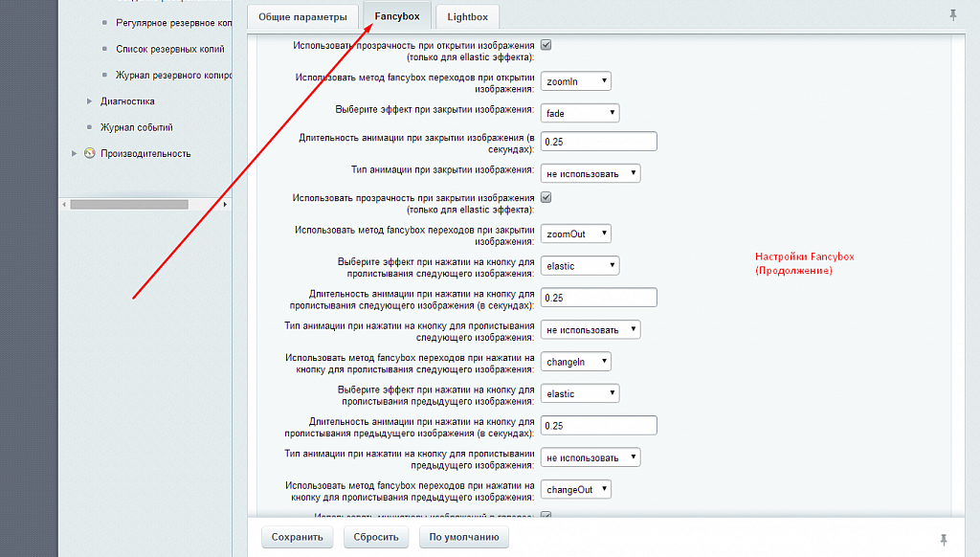Open the zoomIn transition method dropdown

coord(575,81)
